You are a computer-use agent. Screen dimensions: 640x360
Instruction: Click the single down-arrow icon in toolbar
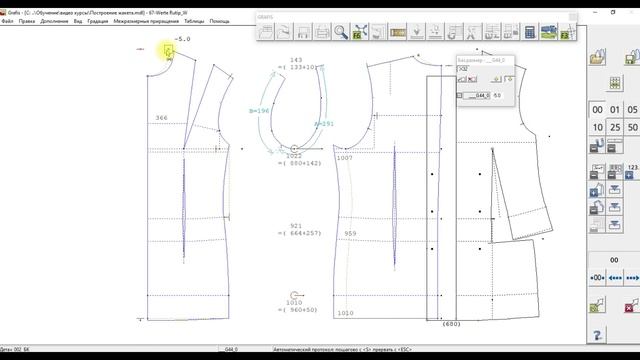[x=416, y=31]
